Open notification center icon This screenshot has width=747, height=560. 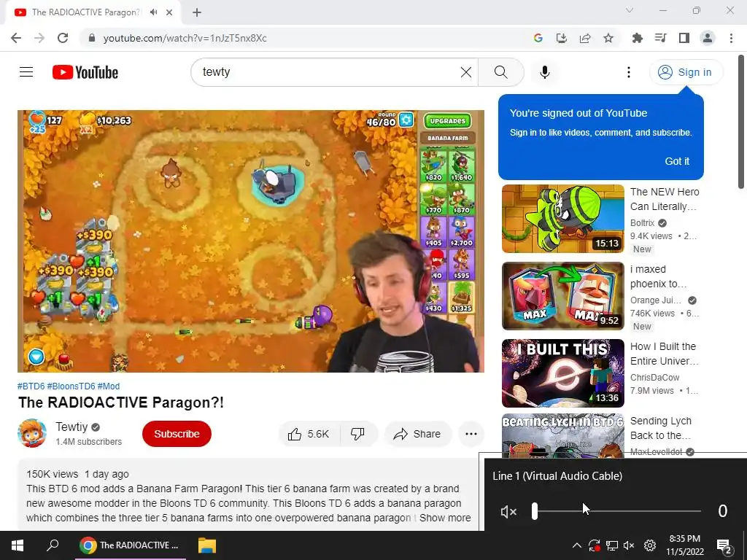[724, 545]
